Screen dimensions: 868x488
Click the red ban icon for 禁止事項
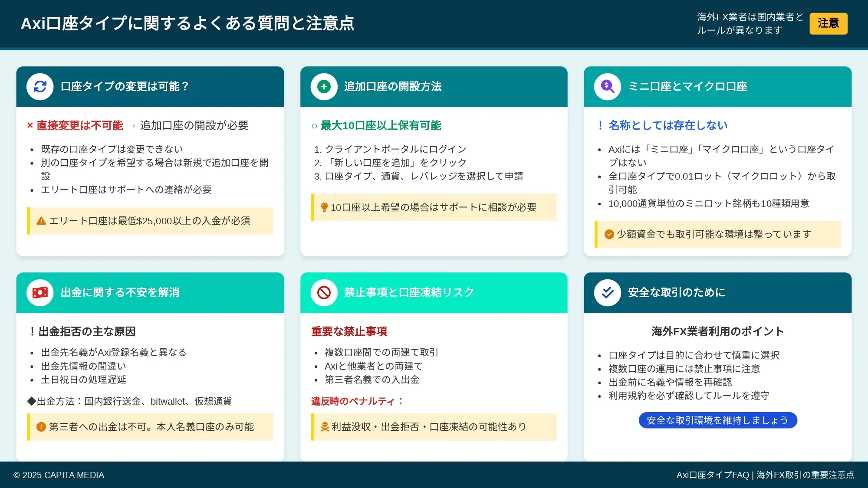pyautogui.click(x=324, y=293)
